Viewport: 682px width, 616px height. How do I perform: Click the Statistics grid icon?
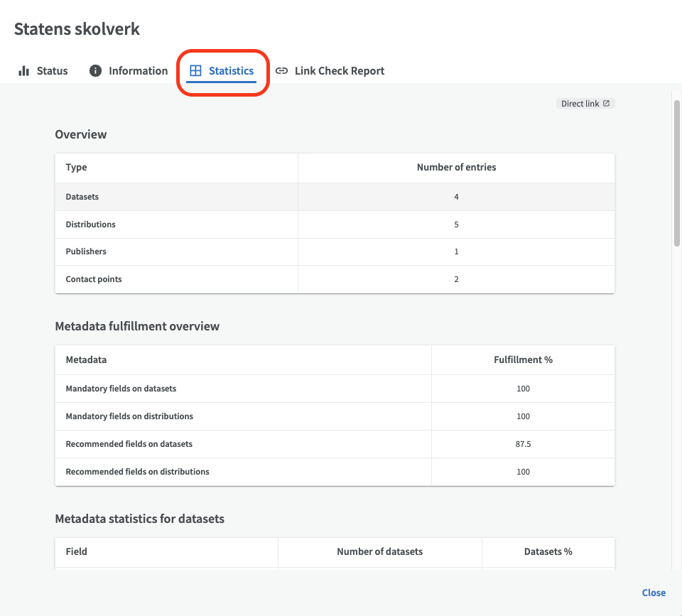[196, 70]
